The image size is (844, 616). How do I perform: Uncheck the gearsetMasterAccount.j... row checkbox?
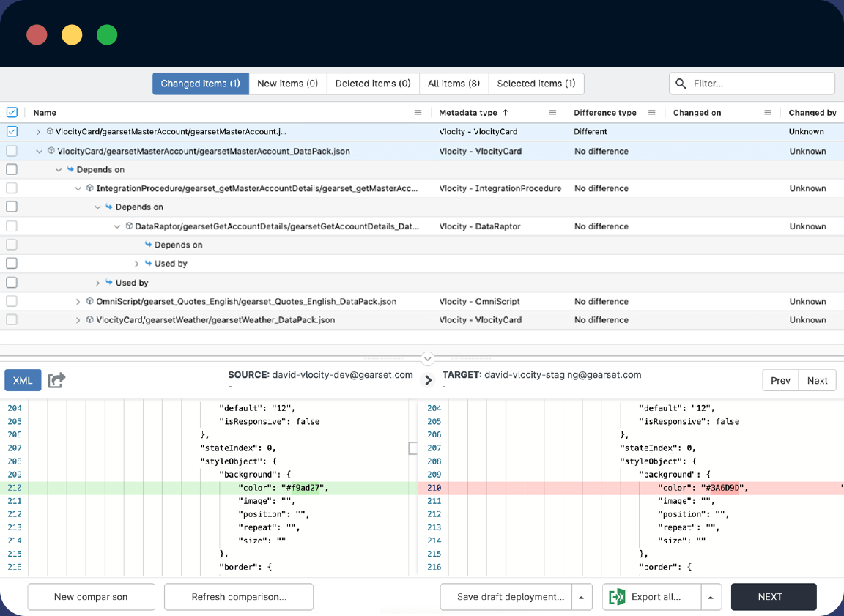pyautogui.click(x=12, y=132)
